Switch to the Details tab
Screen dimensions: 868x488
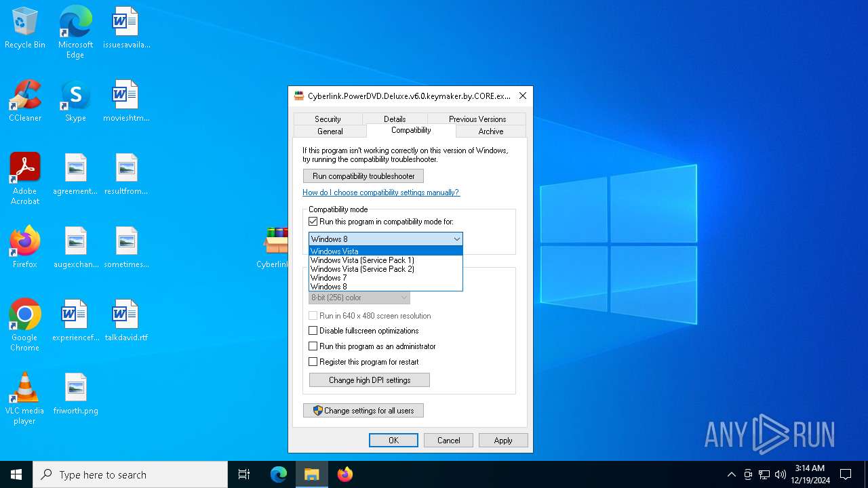pyautogui.click(x=395, y=119)
